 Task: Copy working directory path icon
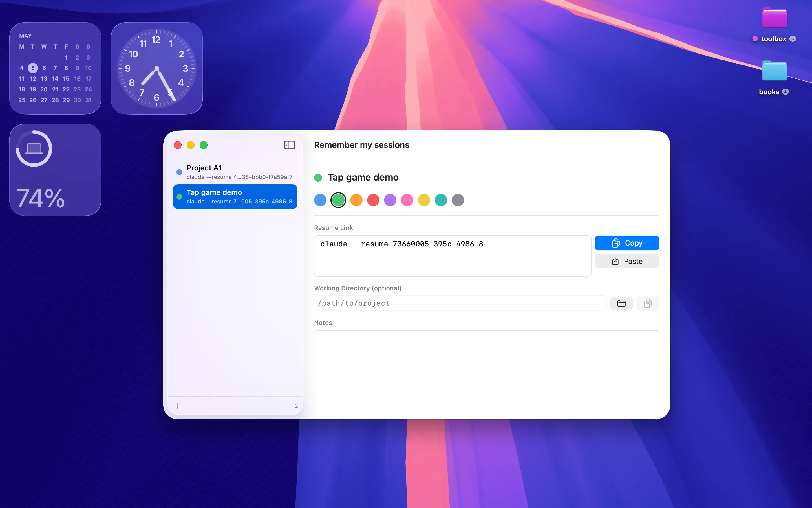pos(648,303)
